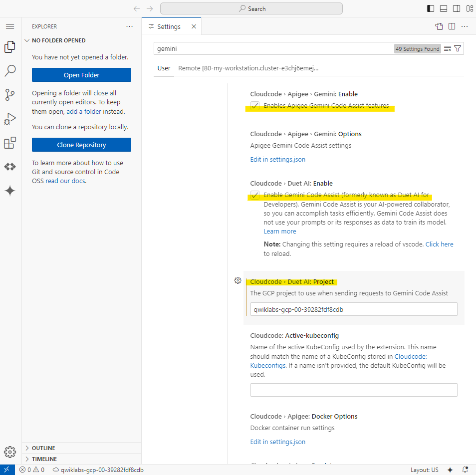Clear the settings search input

pos(448,48)
